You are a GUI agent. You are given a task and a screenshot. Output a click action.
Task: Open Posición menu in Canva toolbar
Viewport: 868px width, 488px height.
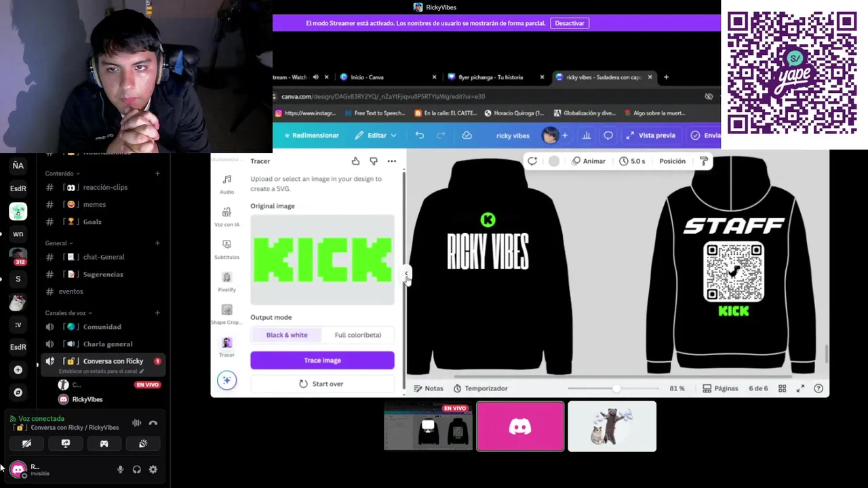point(673,161)
